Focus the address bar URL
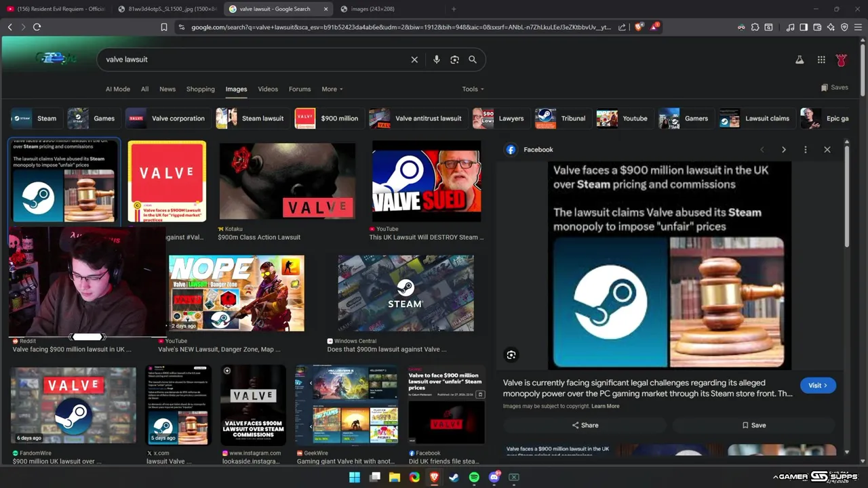 [x=400, y=27]
